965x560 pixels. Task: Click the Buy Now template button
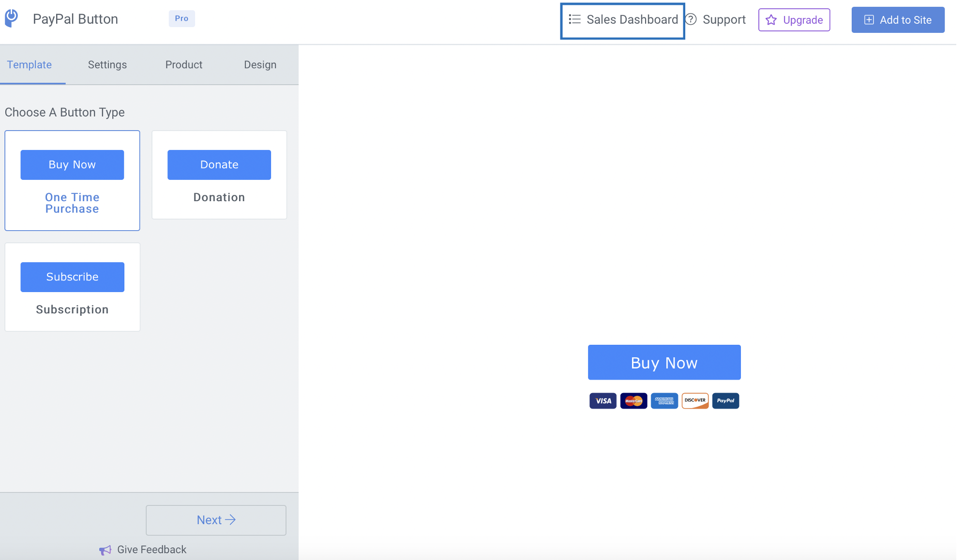click(x=72, y=165)
